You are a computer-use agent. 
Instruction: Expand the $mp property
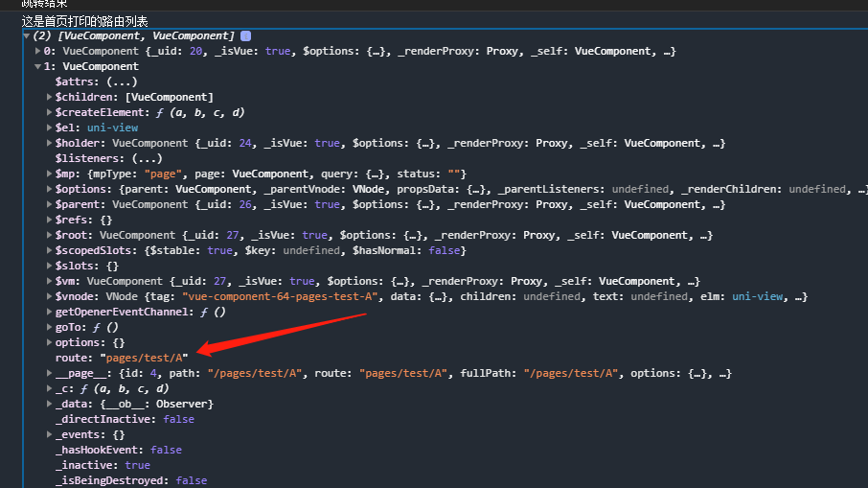click(x=49, y=174)
